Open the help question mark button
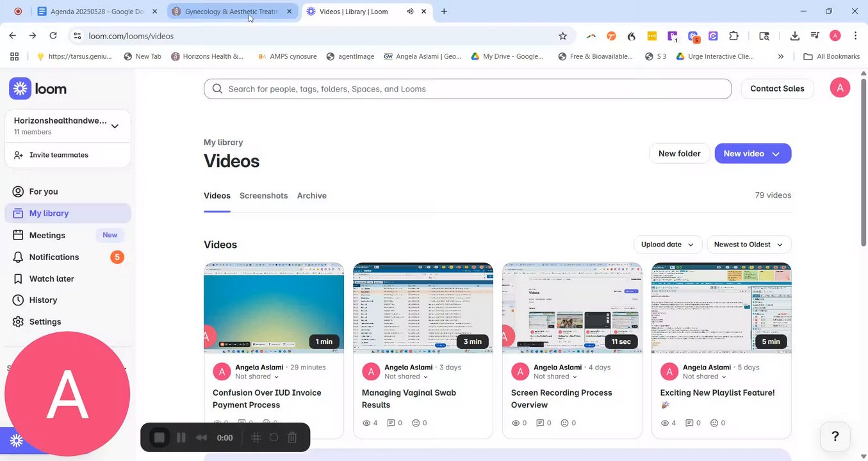Screen dimensions: 868x461 pyautogui.click(x=835, y=437)
